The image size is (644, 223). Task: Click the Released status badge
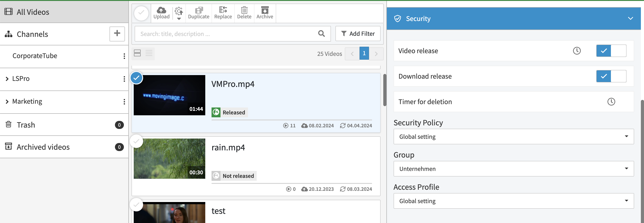point(229,112)
